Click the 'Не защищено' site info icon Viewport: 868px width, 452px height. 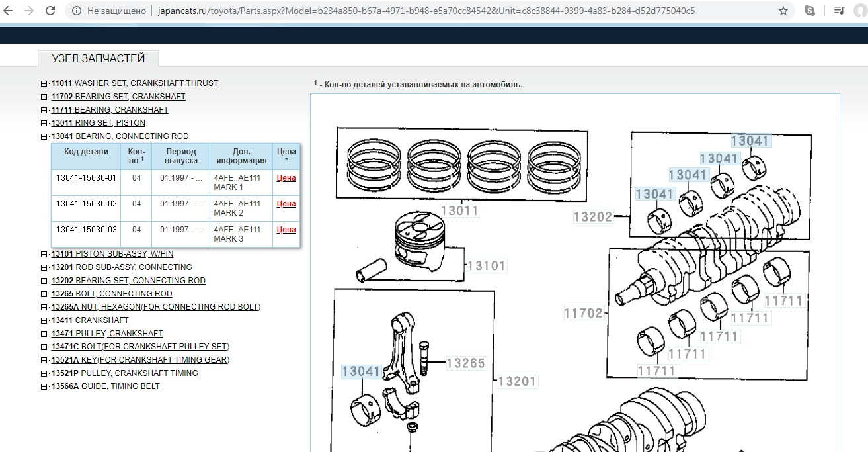77,11
